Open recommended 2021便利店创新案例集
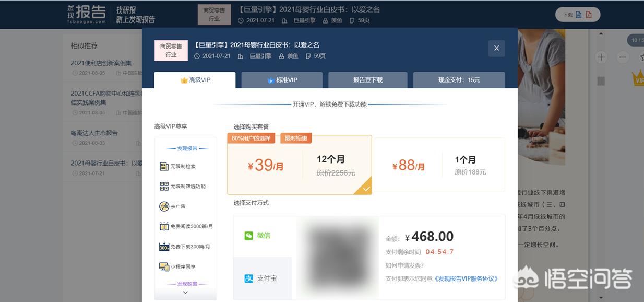Image resolution: width=644 pixels, height=302 pixels. coord(101,63)
